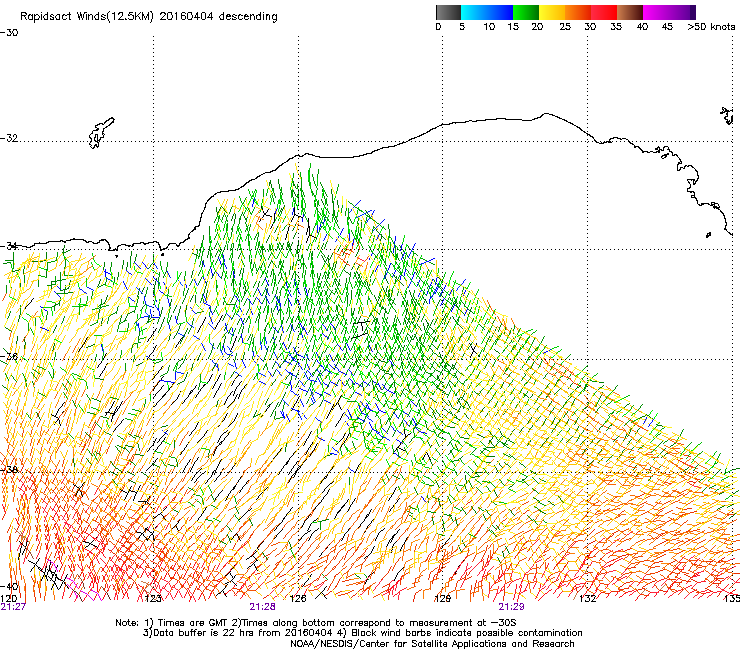
Task: Click the green 15-20 knots legend swatch
Action: pyautogui.click(x=526, y=12)
